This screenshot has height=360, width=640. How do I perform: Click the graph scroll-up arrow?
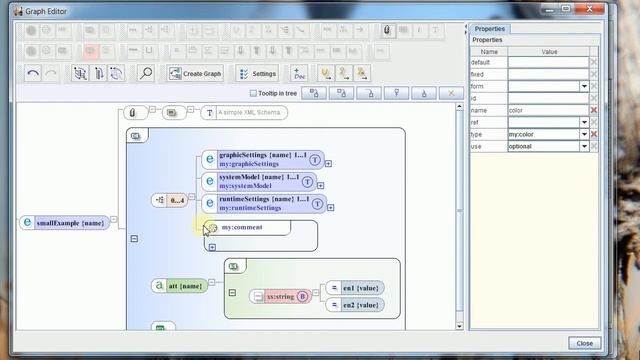460,107
